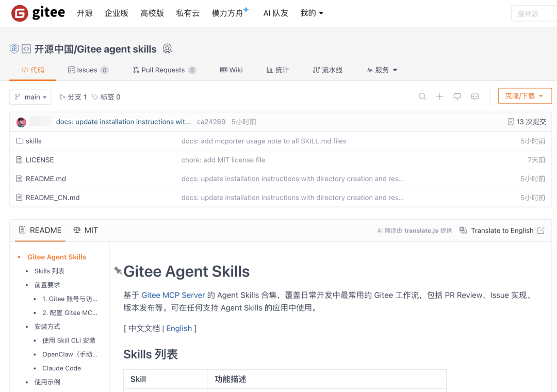Switch to the 代码 tab
Viewport: 557px width, 392px height.
tap(32, 70)
